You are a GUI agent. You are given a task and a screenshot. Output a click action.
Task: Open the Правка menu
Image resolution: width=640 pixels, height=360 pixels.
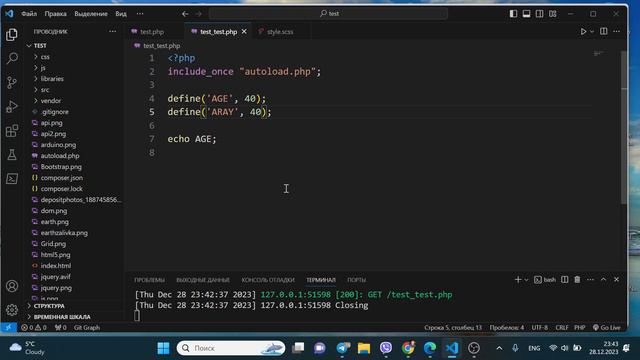56,13
